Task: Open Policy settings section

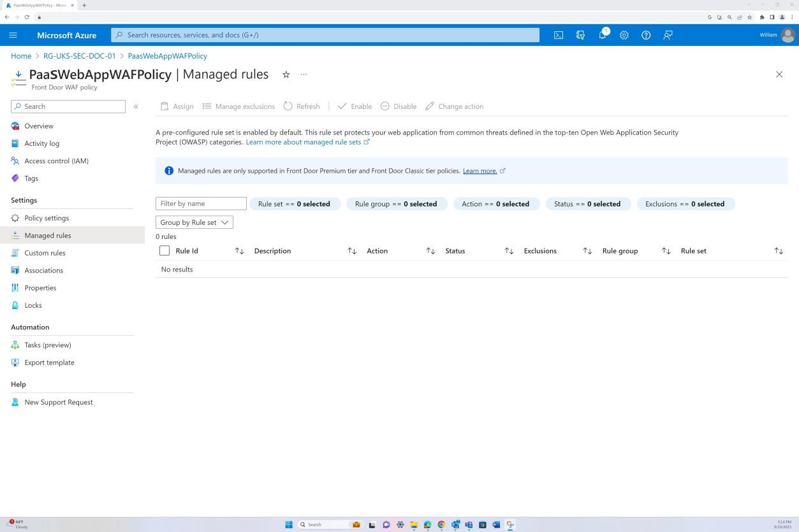Action: [x=46, y=217]
